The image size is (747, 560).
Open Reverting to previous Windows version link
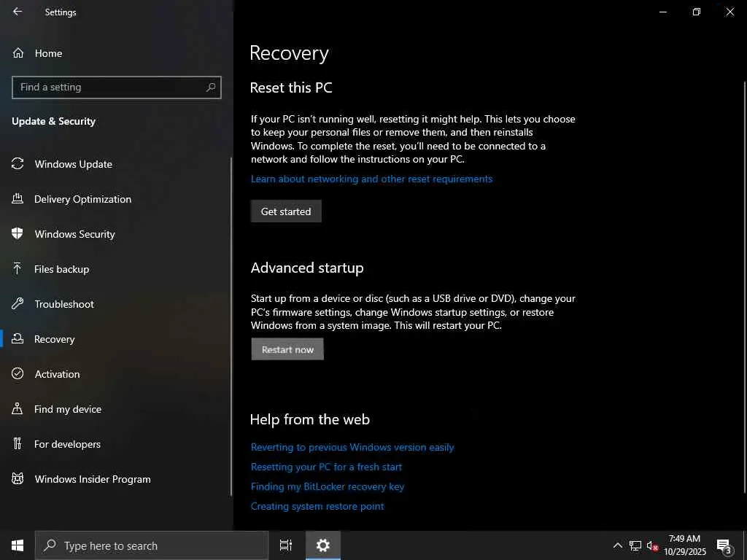(352, 447)
